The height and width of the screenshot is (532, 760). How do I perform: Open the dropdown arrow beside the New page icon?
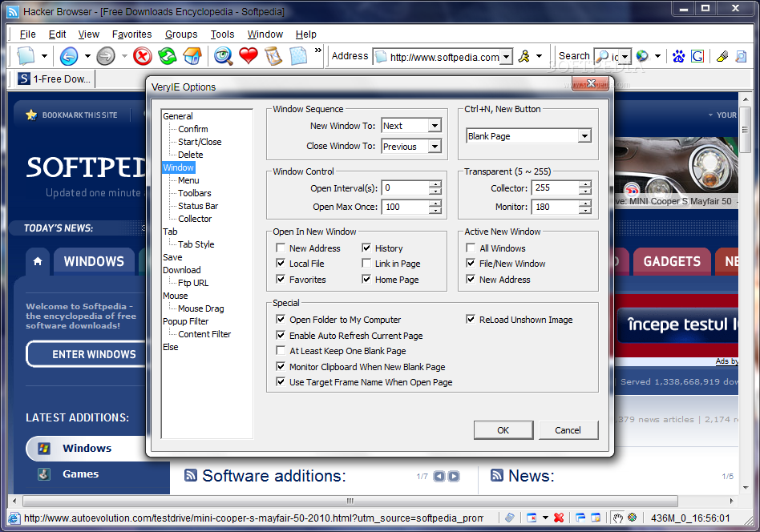point(44,56)
